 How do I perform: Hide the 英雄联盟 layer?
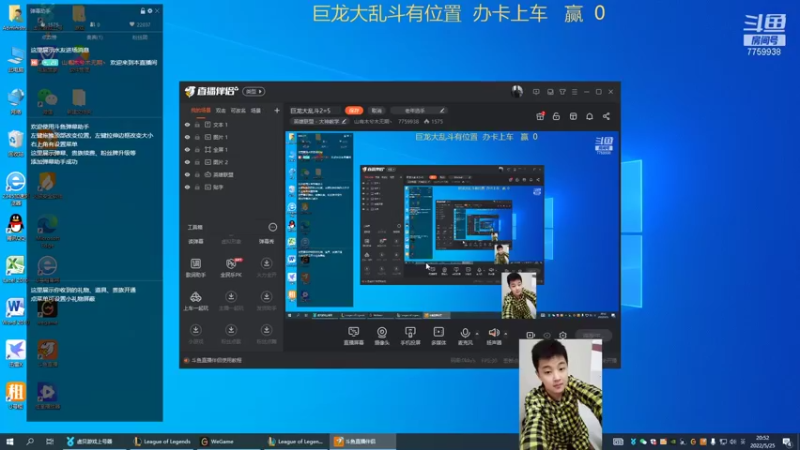[x=187, y=174]
